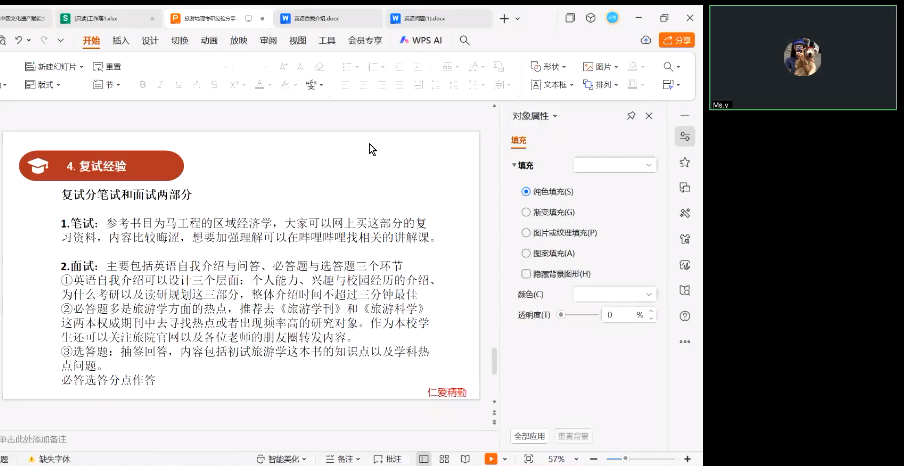Click the undo arrow icon
The width and height of the screenshot is (904, 466).
point(19,40)
